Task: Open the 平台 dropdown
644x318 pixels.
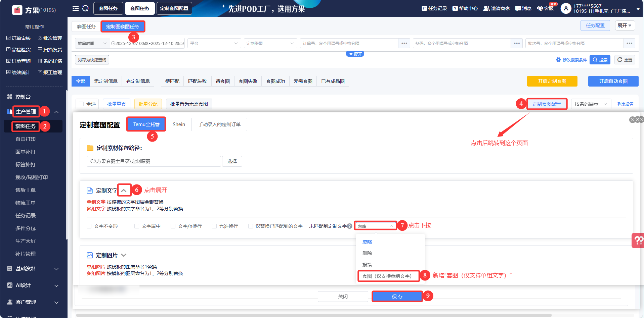Action: coord(214,43)
